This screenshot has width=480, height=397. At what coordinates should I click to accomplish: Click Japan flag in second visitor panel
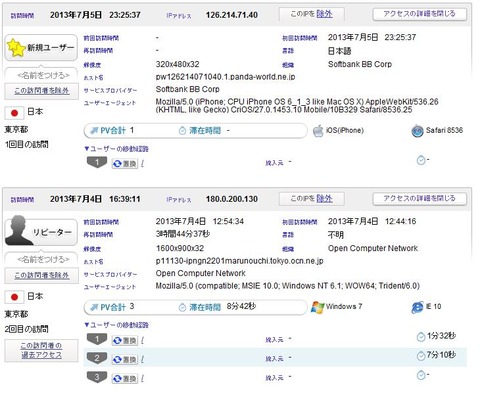[x=14, y=297]
